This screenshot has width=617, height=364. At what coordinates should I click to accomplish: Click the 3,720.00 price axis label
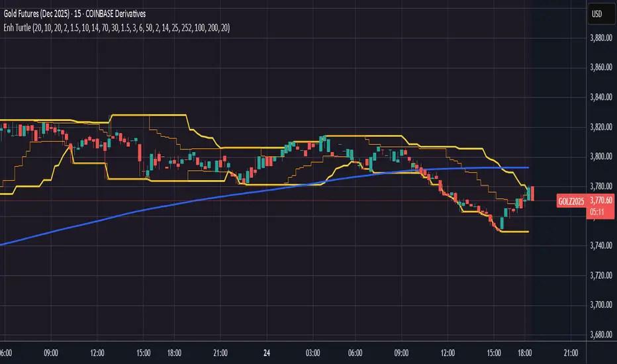click(601, 275)
